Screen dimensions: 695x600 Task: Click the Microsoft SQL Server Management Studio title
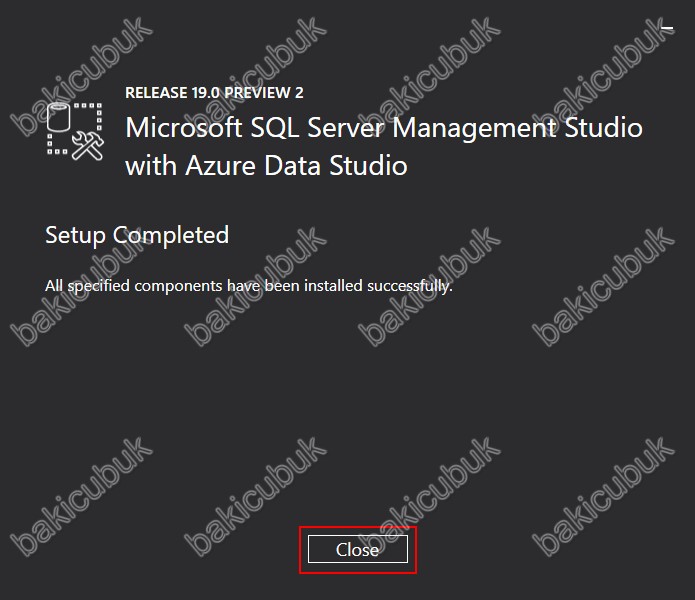383,128
